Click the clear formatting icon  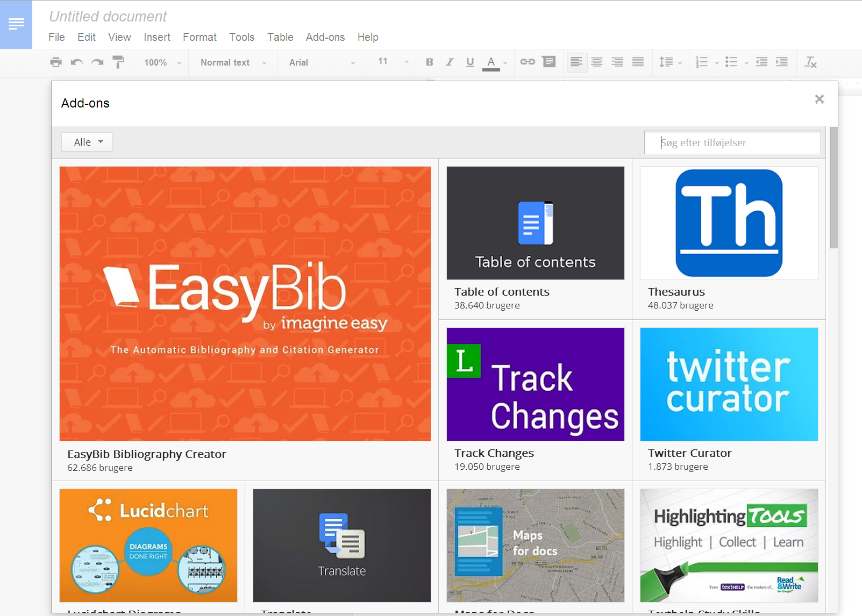(810, 62)
